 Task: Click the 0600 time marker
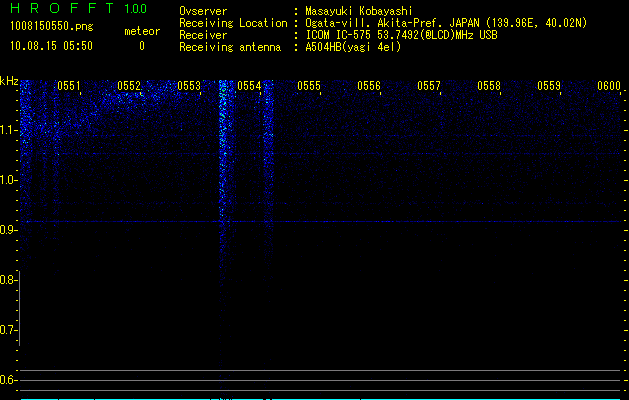(609, 86)
